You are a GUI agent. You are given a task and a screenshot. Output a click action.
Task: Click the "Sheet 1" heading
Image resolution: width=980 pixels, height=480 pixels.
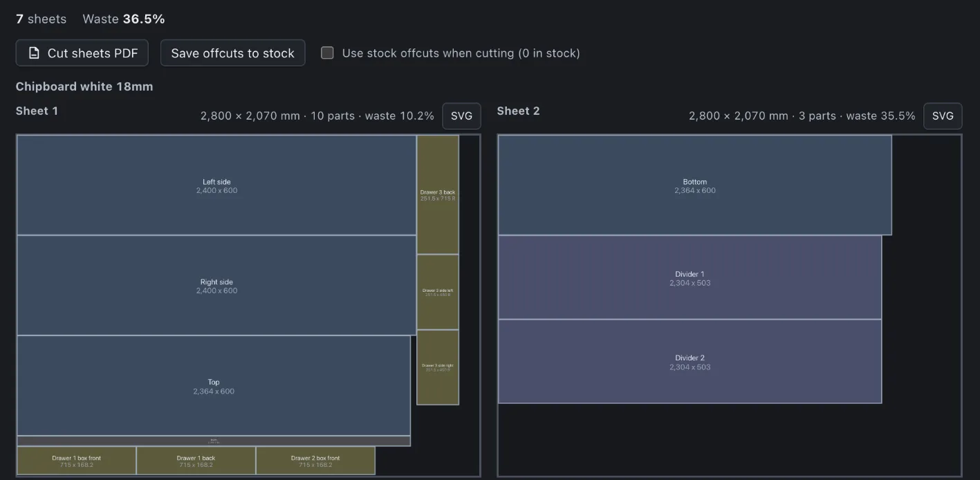(x=37, y=111)
